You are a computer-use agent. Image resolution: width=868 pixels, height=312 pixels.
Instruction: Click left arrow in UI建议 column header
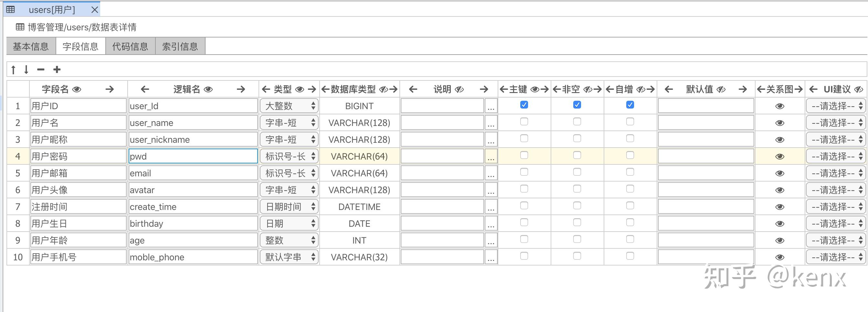click(813, 89)
